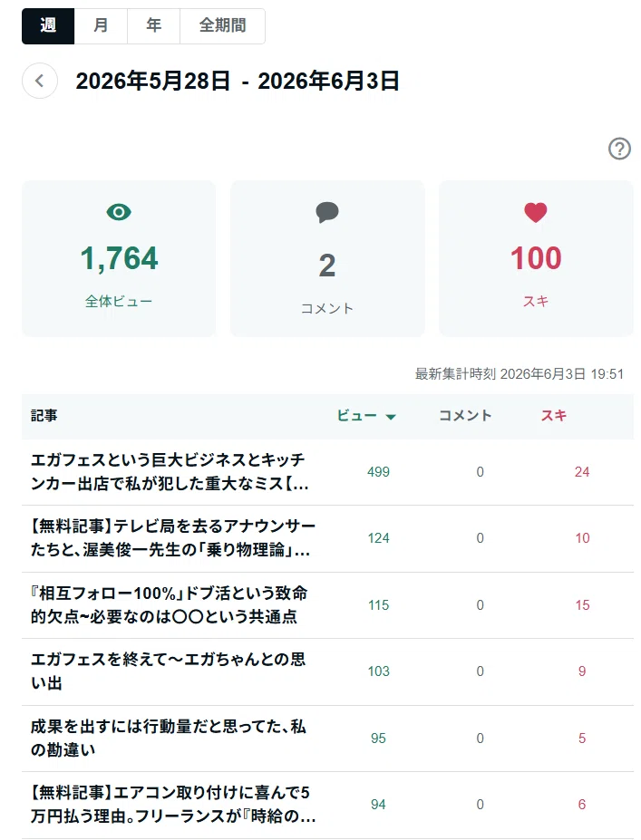Screen dimensions: 641x840
Task: Click スキ count 6
Action: 582,805
